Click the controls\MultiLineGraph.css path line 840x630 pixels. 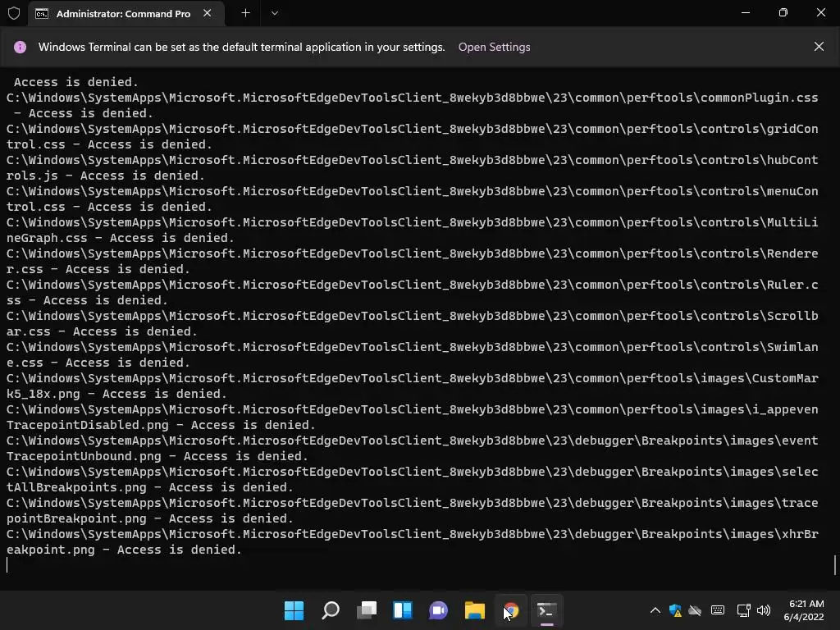coord(412,230)
